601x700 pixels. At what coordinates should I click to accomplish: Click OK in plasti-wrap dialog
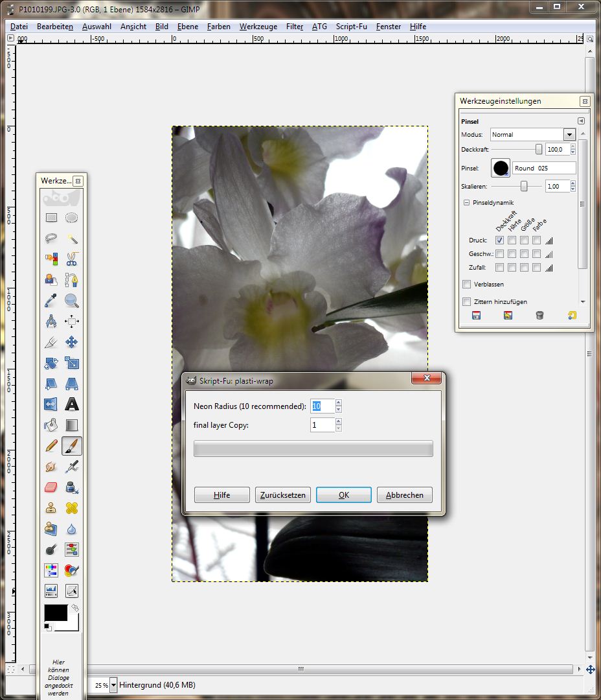coord(343,495)
